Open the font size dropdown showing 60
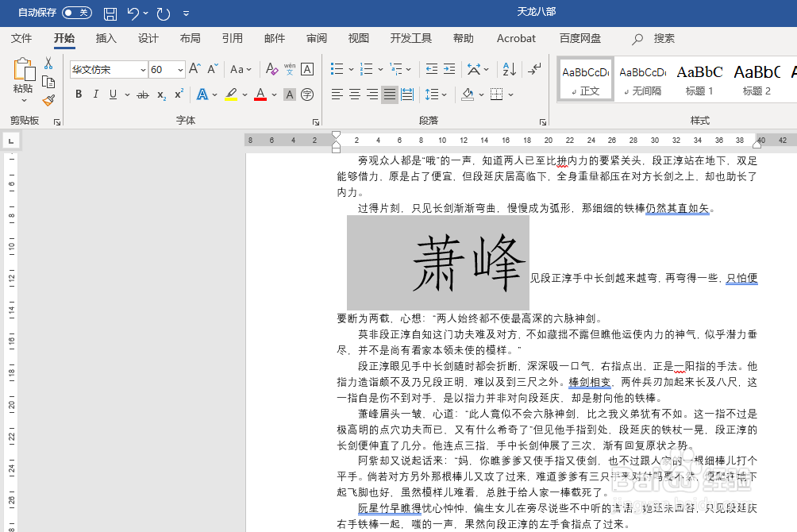The width and height of the screenshot is (797, 532). pyautogui.click(x=180, y=70)
